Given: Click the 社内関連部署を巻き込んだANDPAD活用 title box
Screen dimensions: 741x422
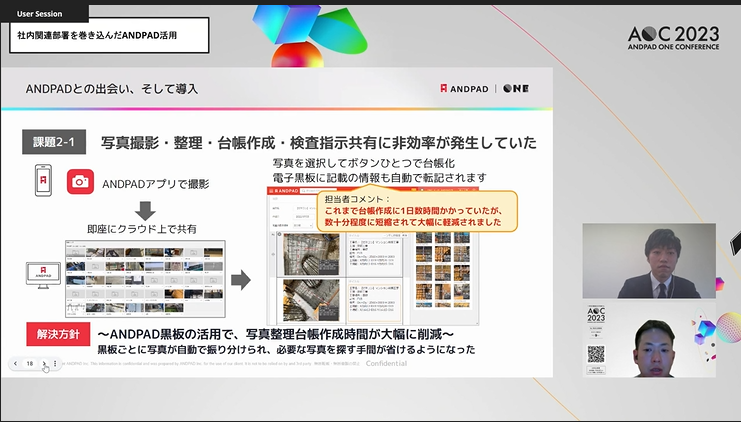Looking at the screenshot, I should [109, 35].
